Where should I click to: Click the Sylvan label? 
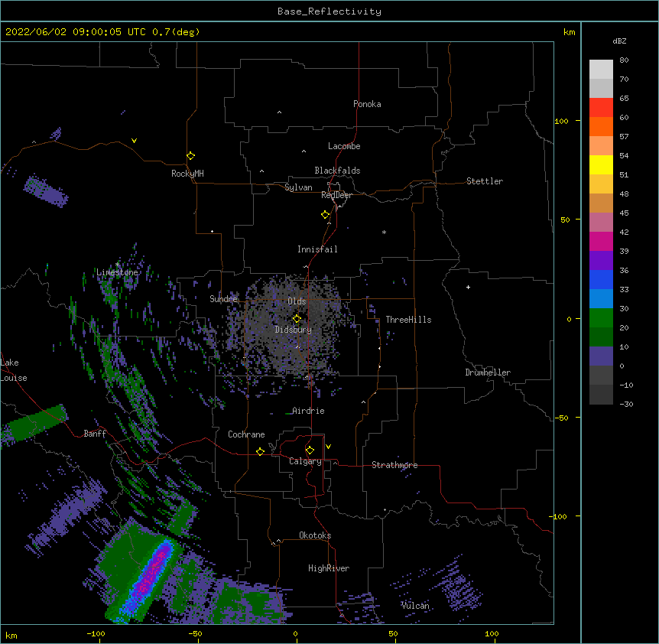298,187
